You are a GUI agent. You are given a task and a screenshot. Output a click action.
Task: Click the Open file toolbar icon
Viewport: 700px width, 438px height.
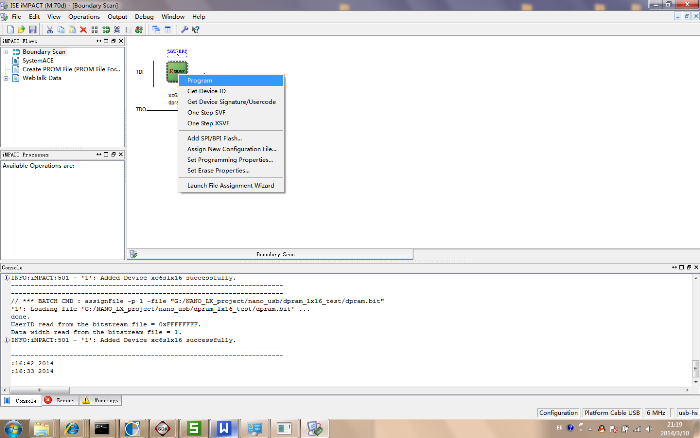click(x=19, y=30)
